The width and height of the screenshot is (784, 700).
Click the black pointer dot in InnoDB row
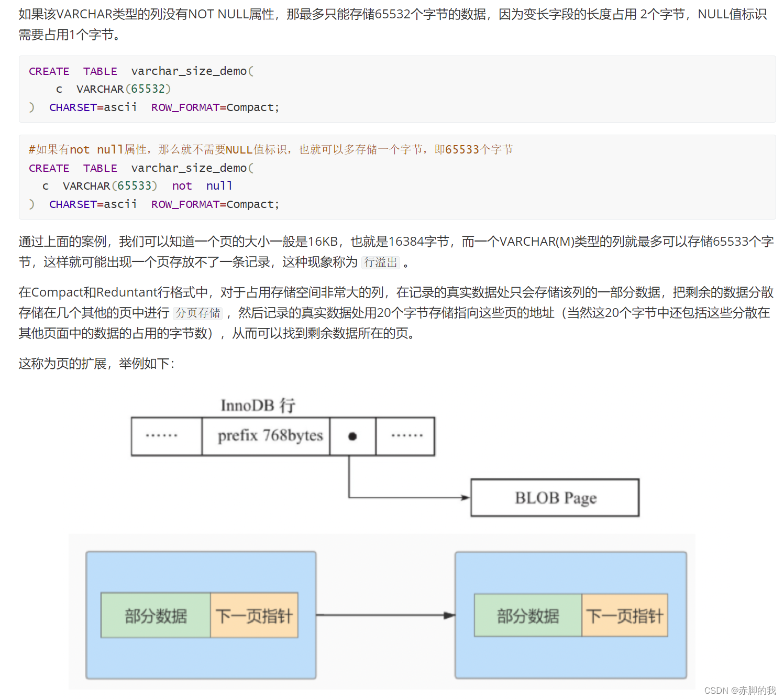(x=352, y=436)
